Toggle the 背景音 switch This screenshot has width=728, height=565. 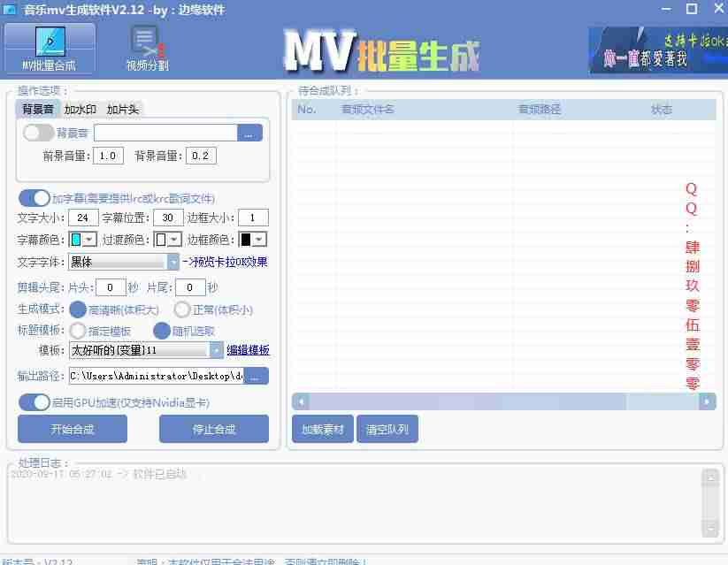click(x=38, y=133)
